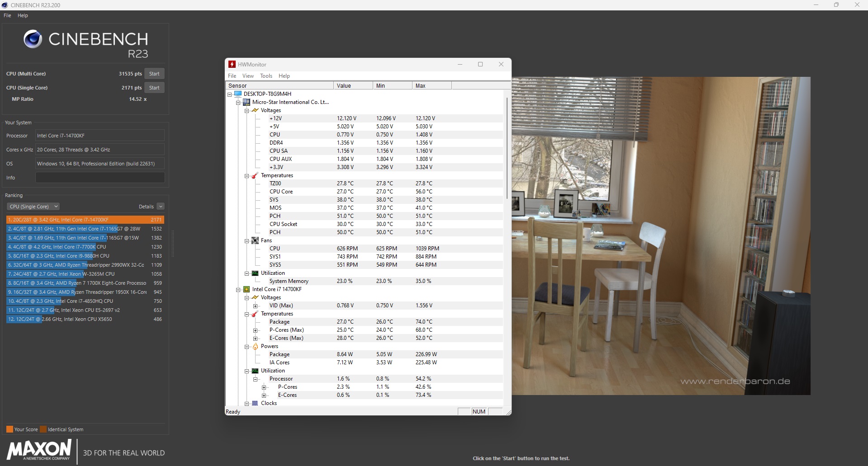Select the DESKTOP-T8G9M4H computer icon
The image size is (868, 466).
coord(238,94)
